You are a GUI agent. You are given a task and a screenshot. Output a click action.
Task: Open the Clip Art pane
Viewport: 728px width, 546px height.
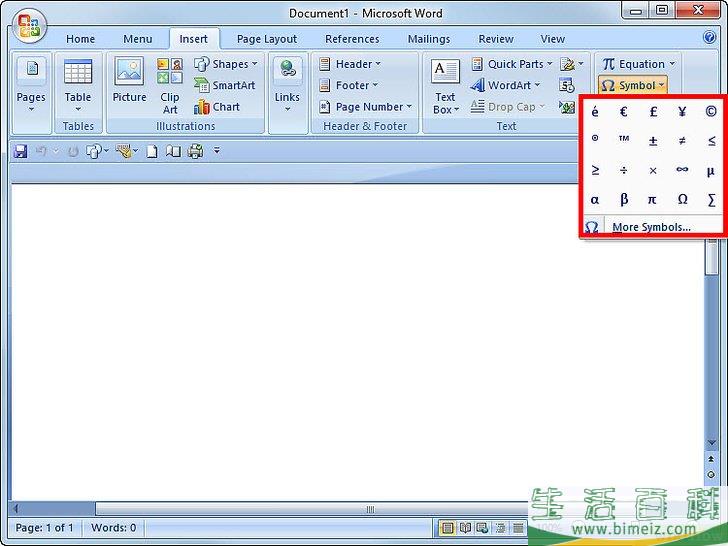[x=169, y=86]
